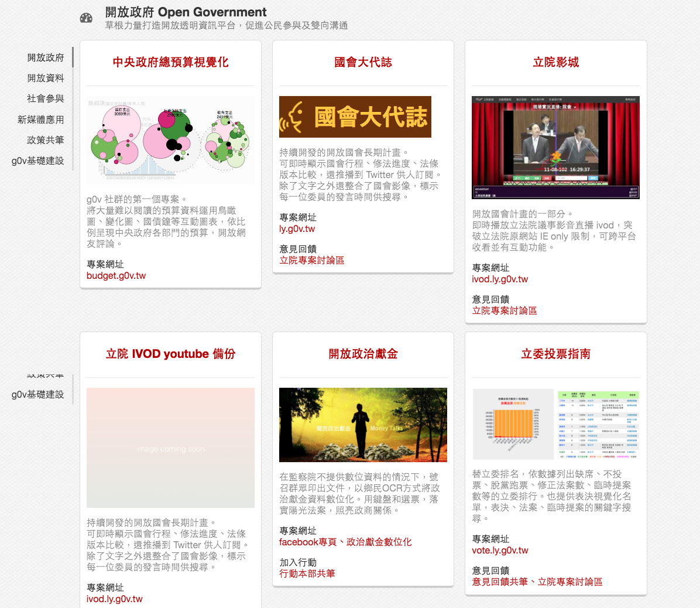Screen dimensions: 700x608
Task: Select 開放政府 in the sidebar menu
Action: pyautogui.click(x=46, y=57)
